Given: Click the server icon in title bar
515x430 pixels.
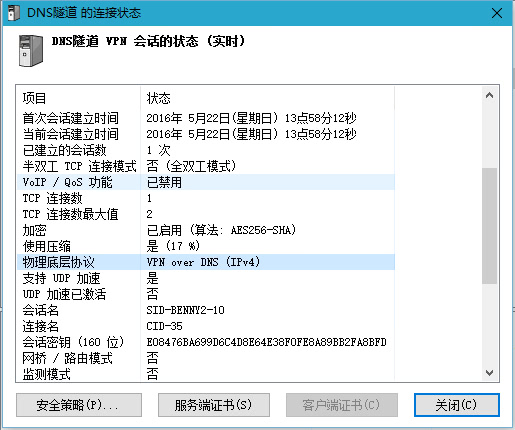Looking at the screenshot, I should coord(14,13).
